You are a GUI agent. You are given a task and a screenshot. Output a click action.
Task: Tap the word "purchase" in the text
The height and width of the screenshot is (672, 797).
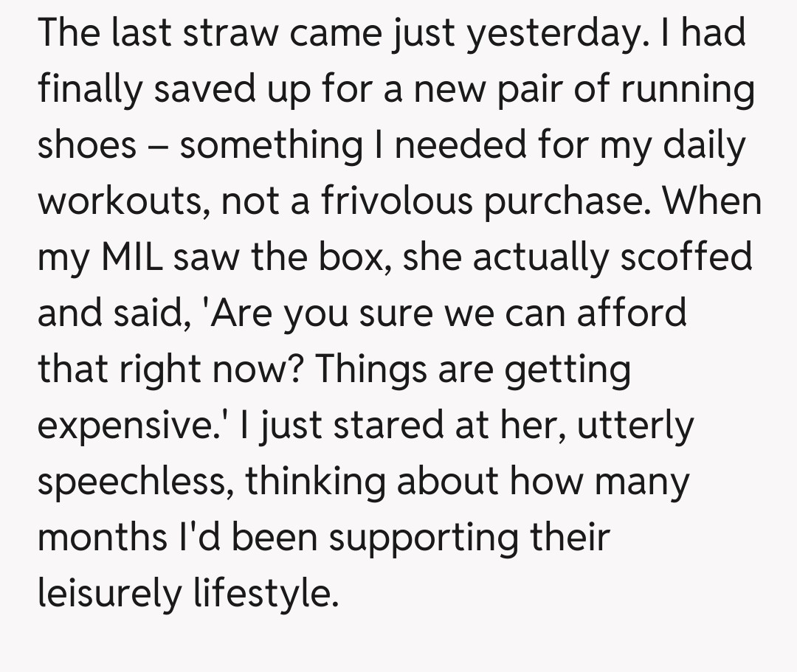tap(565, 201)
